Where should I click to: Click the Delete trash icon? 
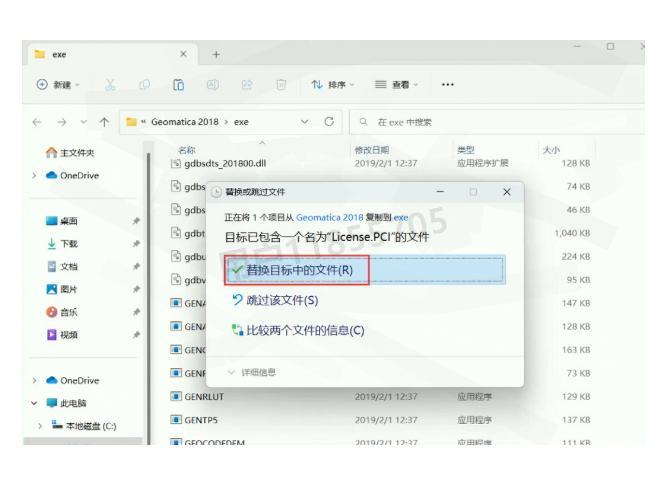coord(281,85)
